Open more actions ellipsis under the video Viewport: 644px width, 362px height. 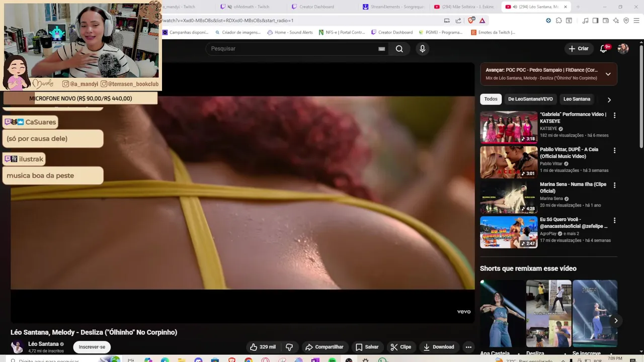pos(468,347)
